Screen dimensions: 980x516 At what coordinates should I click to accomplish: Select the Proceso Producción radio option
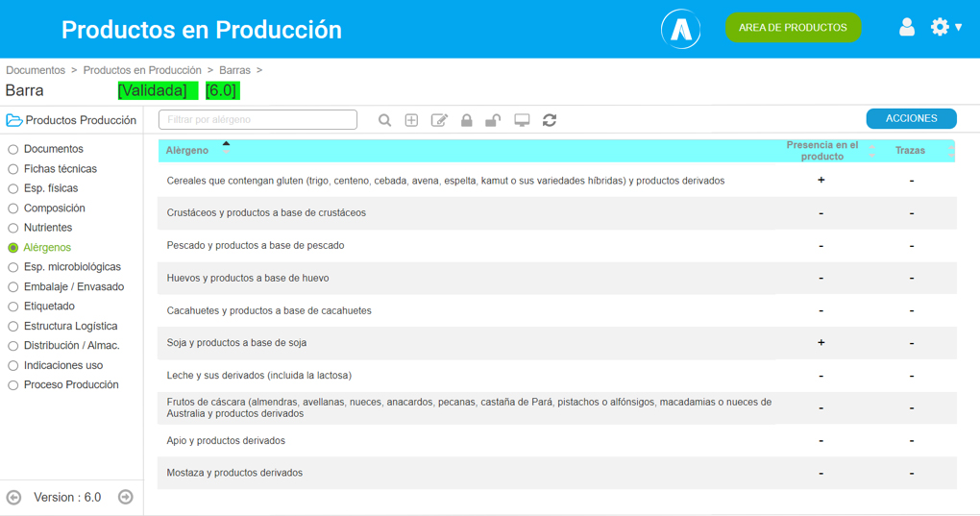pos(13,385)
